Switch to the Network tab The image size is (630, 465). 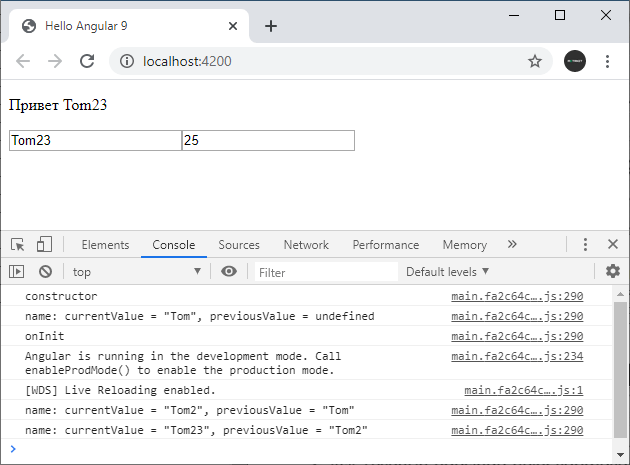click(x=306, y=245)
